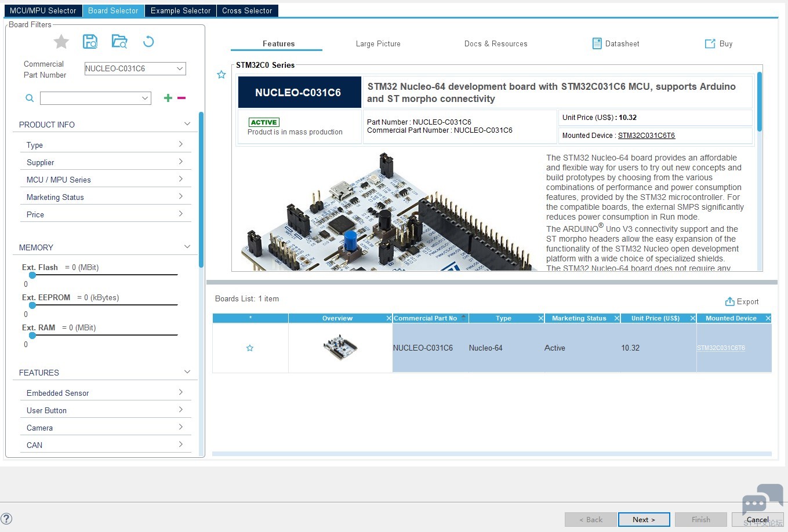Click the magnifier search icon in Board Filters
This screenshot has width=788, height=532.
click(x=30, y=99)
